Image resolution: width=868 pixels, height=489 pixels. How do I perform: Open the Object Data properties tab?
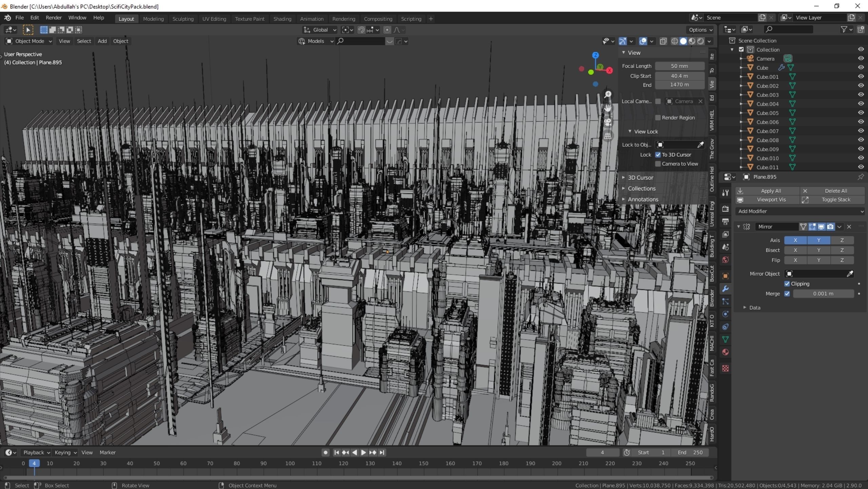(725, 339)
